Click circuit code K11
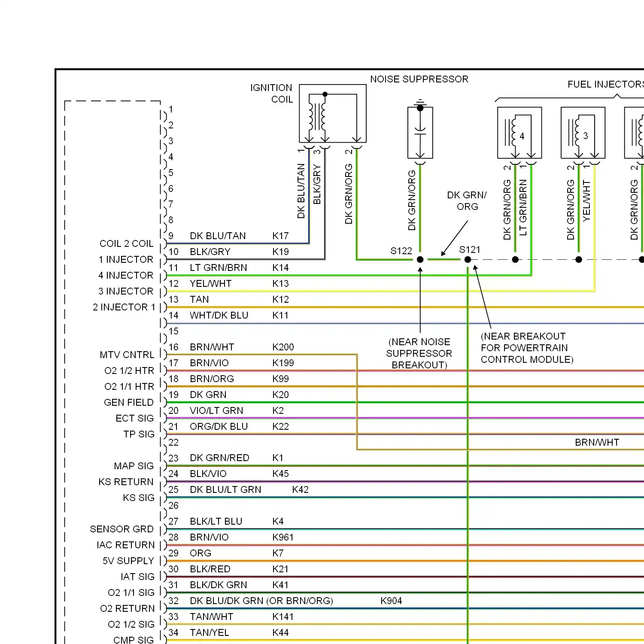This screenshot has width=644, height=644. [x=280, y=315]
